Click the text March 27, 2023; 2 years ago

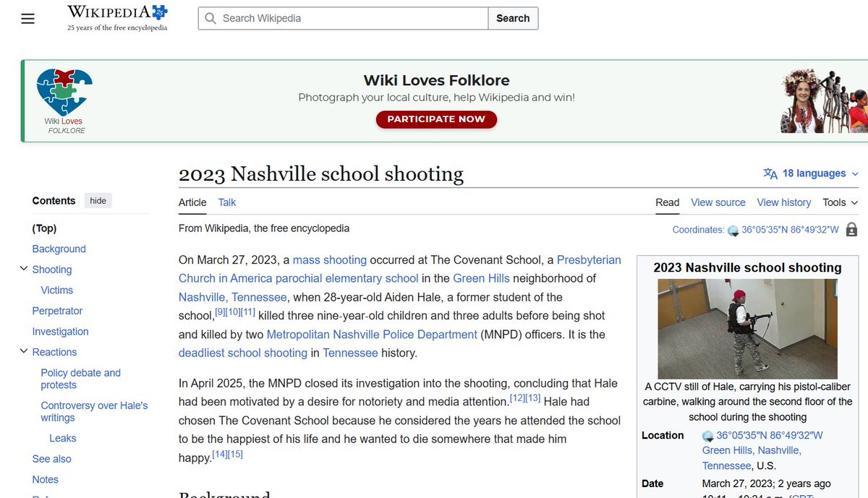click(x=766, y=484)
